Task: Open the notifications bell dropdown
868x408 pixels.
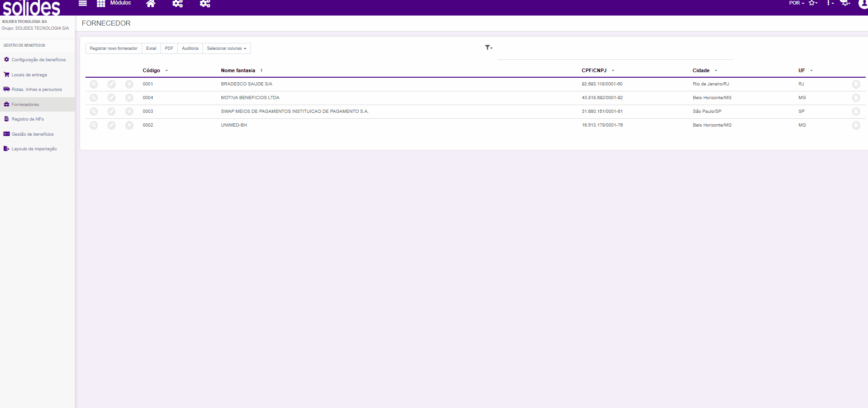Action: 846,3
